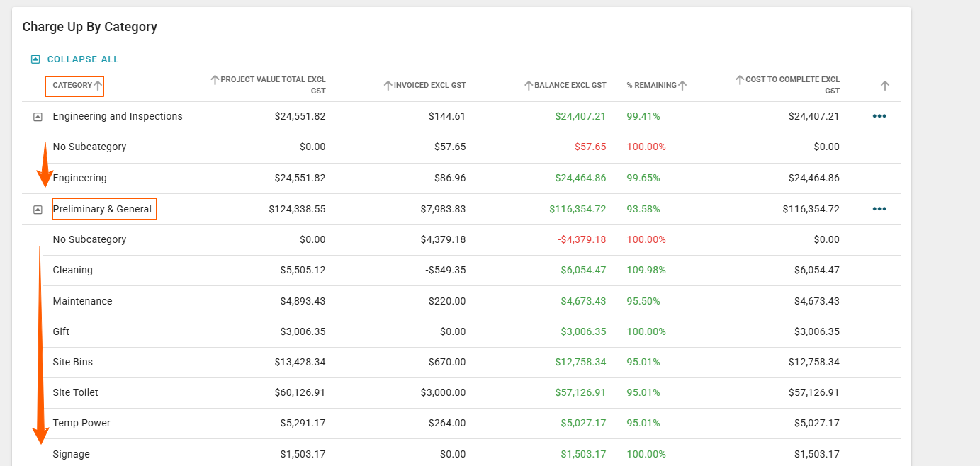Screen dimensions: 980x466
Task: Click the Cleaning subcategory name
Action: coord(73,270)
